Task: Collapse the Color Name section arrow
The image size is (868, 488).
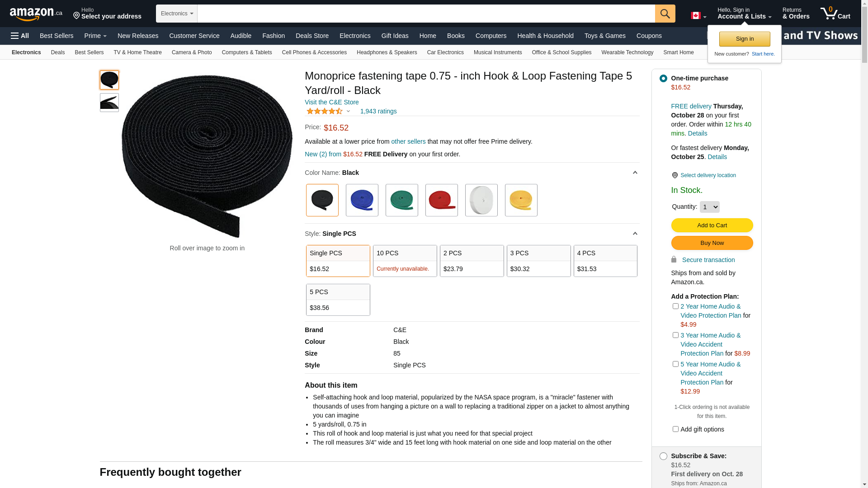Action: point(635,173)
